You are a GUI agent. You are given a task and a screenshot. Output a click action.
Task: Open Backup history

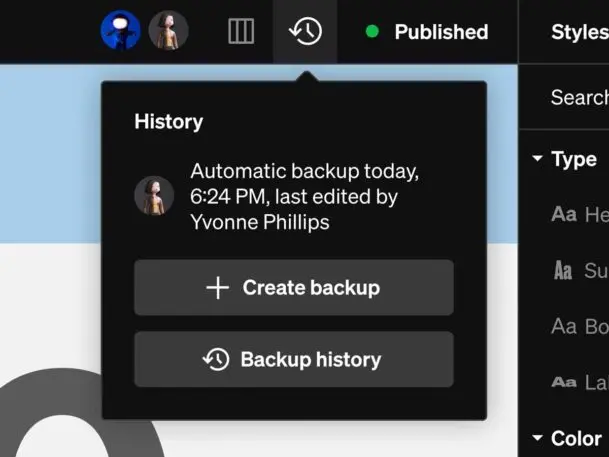tap(294, 360)
